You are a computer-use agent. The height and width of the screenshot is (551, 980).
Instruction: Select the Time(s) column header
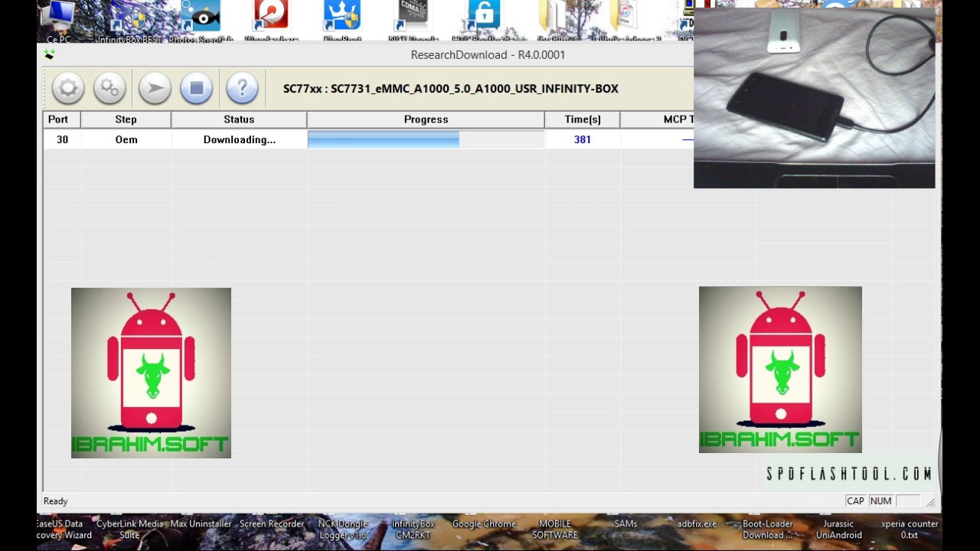pyautogui.click(x=583, y=119)
